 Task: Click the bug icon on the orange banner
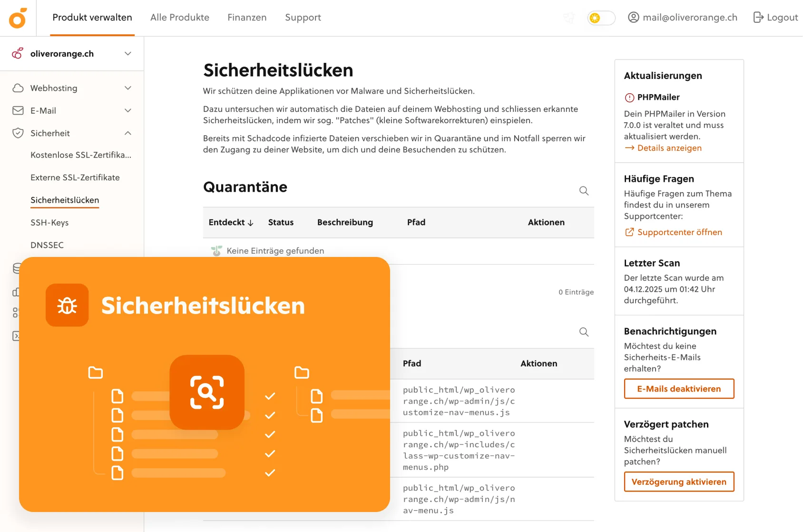67,305
